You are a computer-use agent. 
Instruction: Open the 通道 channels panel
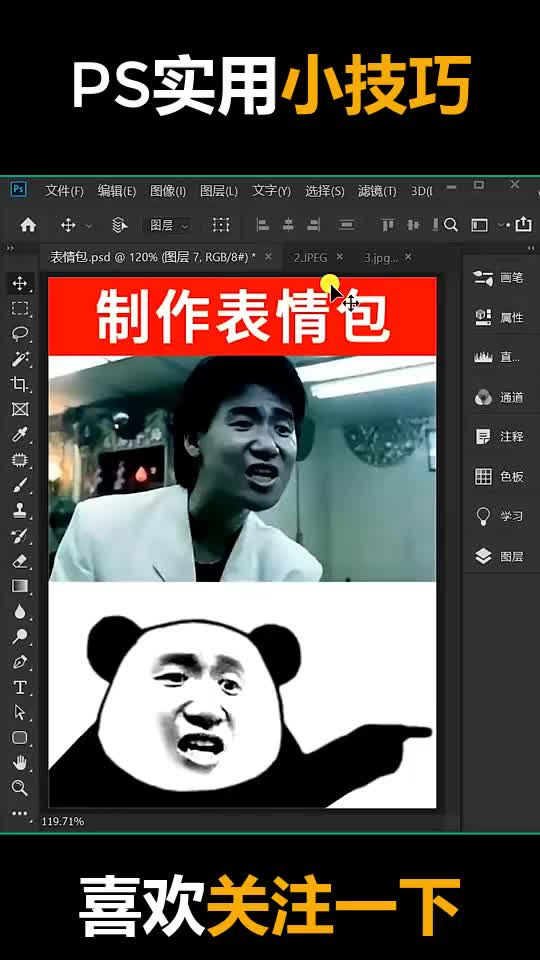point(499,397)
